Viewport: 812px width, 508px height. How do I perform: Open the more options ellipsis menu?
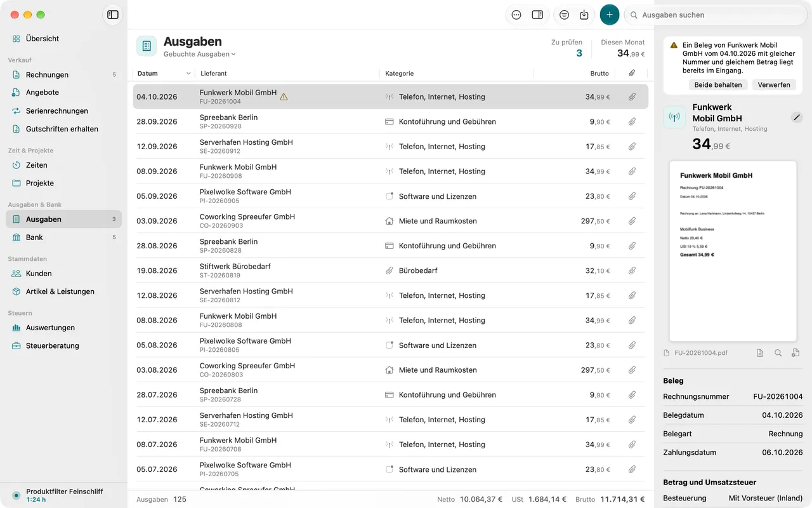pyautogui.click(x=516, y=15)
